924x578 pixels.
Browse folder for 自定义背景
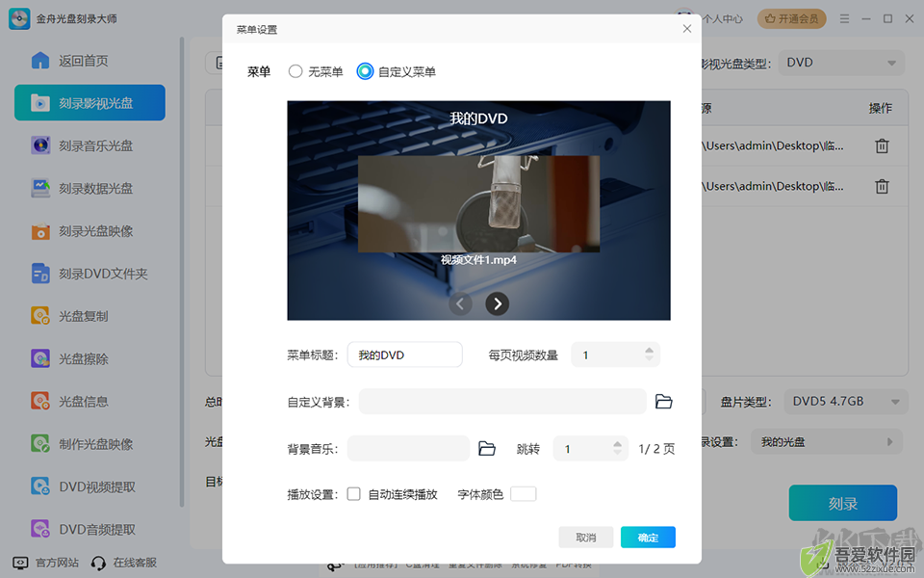(664, 402)
